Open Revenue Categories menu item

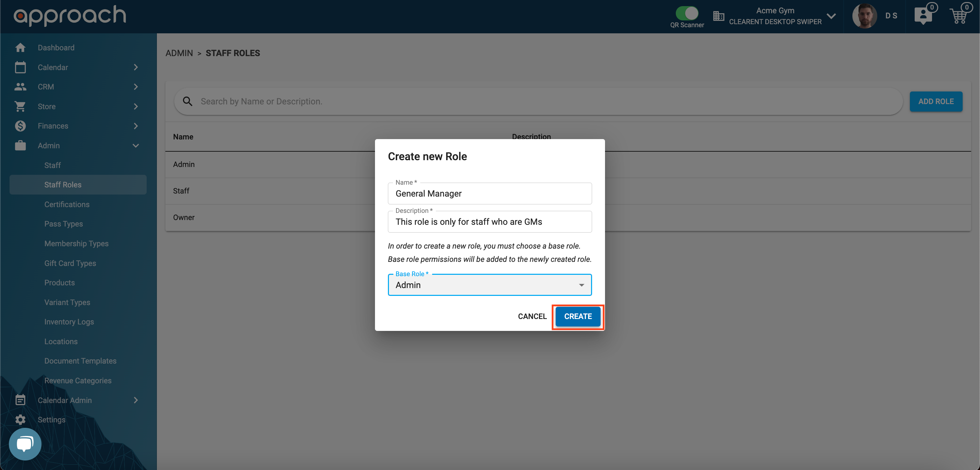point(78,381)
